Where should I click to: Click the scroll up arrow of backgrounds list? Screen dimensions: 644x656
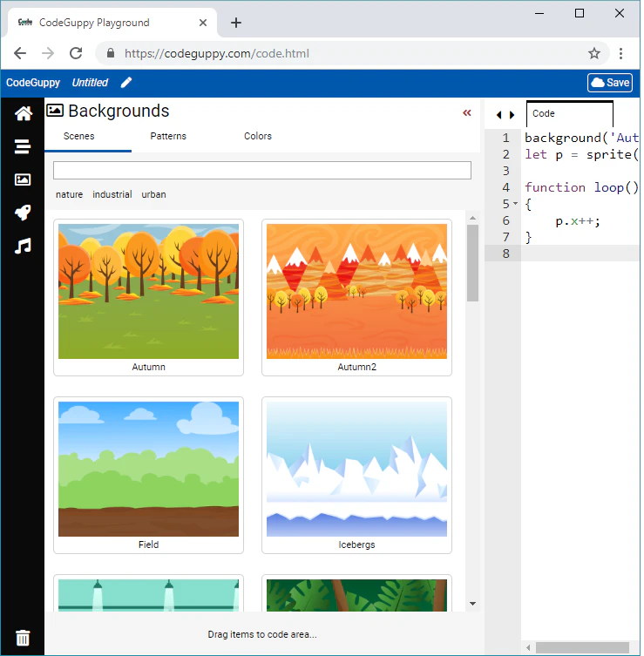(x=473, y=218)
